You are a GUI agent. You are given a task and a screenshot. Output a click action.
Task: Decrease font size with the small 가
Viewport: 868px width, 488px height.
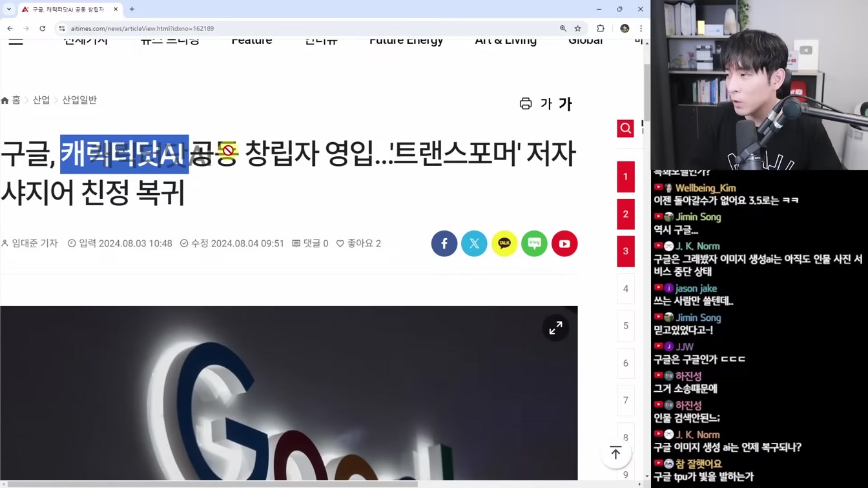[546, 104]
